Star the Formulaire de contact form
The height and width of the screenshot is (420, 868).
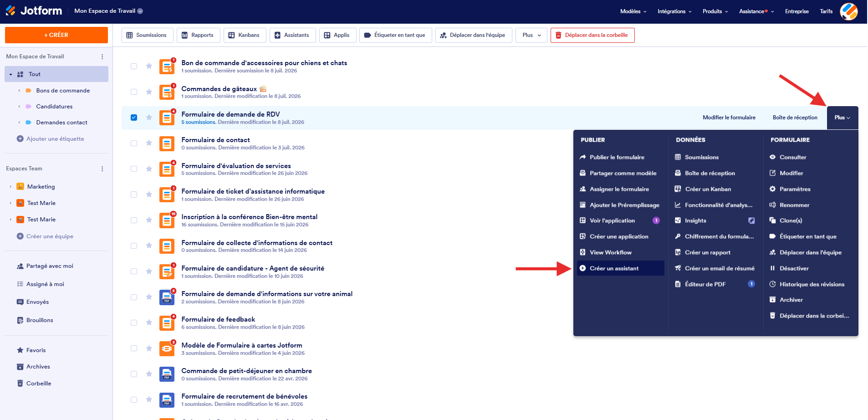pos(149,143)
